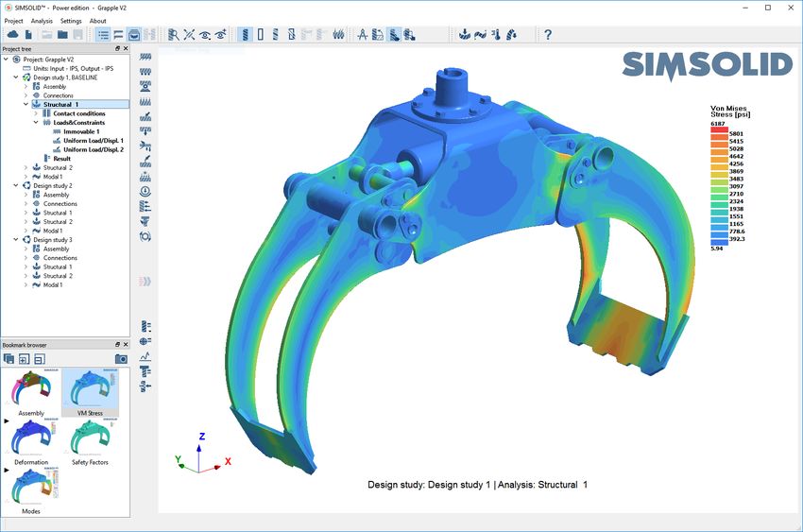Click the remove bookmark minus icon

pyautogui.click(x=40, y=359)
